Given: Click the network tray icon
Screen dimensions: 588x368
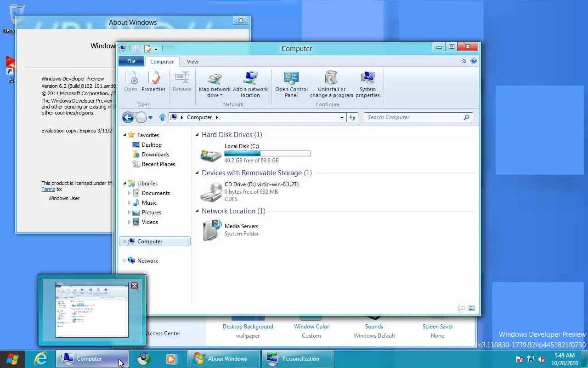Looking at the screenshot, I should click(531, 359).
